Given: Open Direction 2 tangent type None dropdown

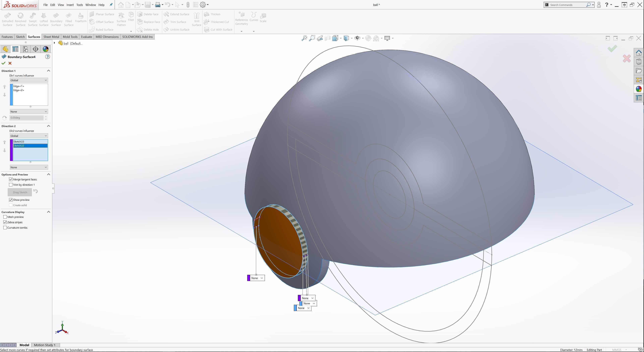Looking at the screenshot, I should click(x=29, y=167).
